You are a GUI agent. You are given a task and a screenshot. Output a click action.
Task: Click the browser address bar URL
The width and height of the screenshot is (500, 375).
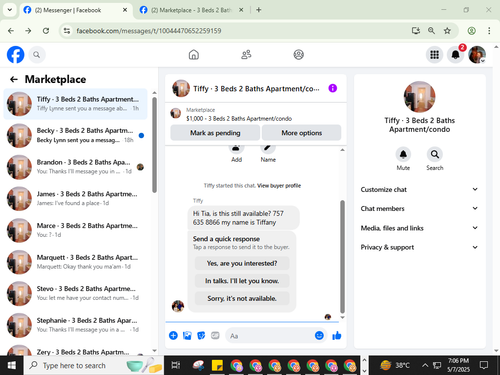pos(149,31)
